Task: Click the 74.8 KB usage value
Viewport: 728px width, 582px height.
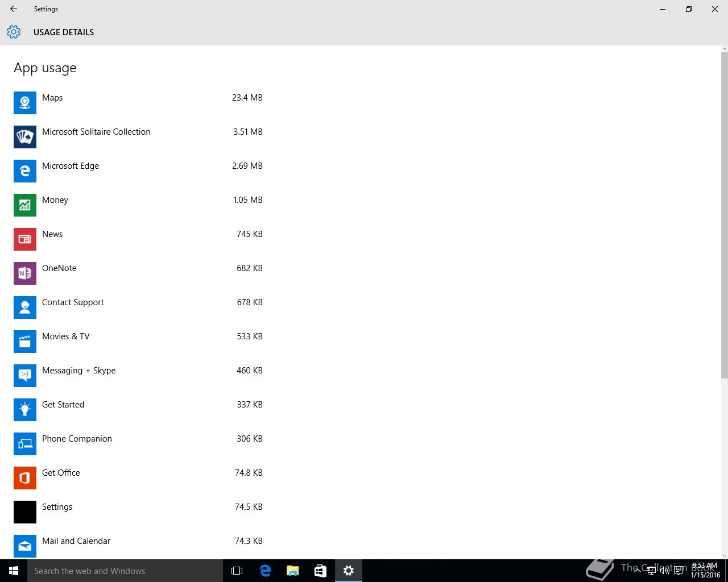Action: coord(249,473)
